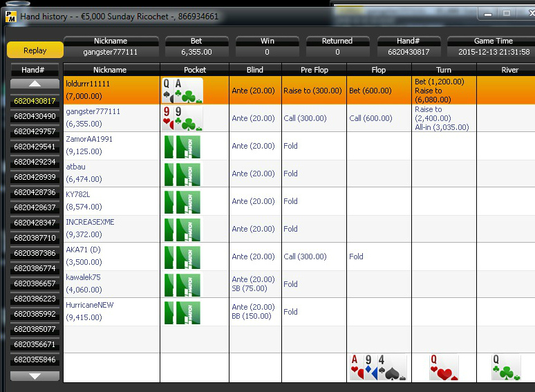Viewport: 535px width, 392px height.
Task: Click kawalek75's SB (75.00) blind cell
Action: [x=250, y=288]
